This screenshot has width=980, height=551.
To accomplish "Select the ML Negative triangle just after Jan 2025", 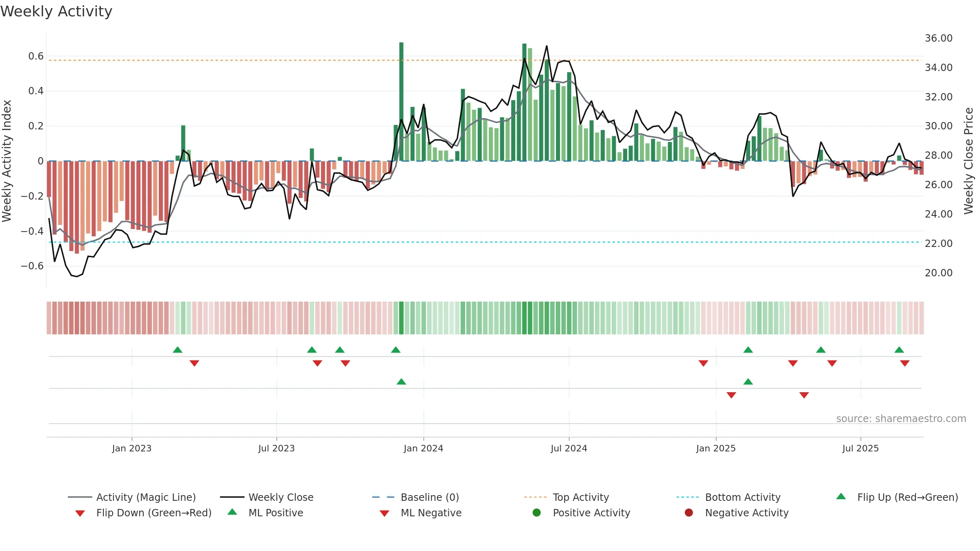I will tap(731, 395).
